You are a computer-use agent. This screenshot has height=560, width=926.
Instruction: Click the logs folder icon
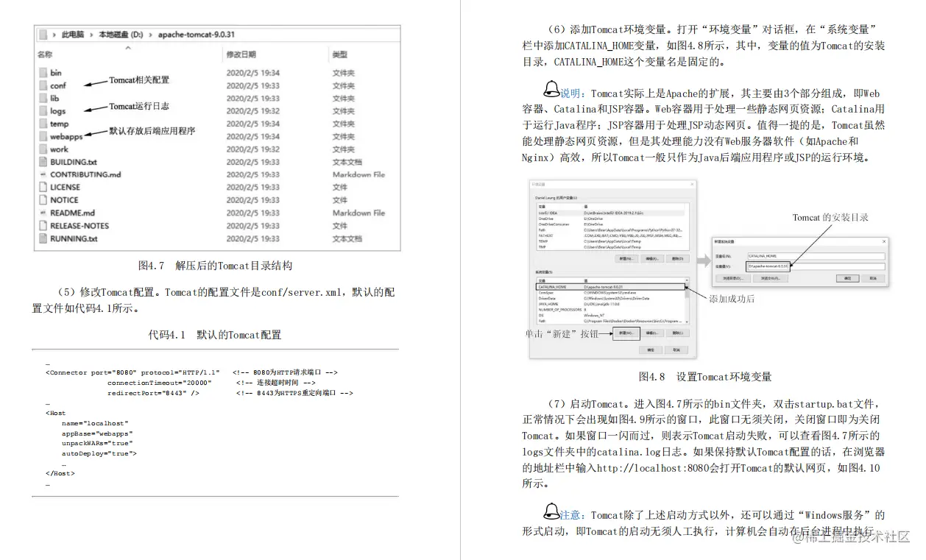43,111
